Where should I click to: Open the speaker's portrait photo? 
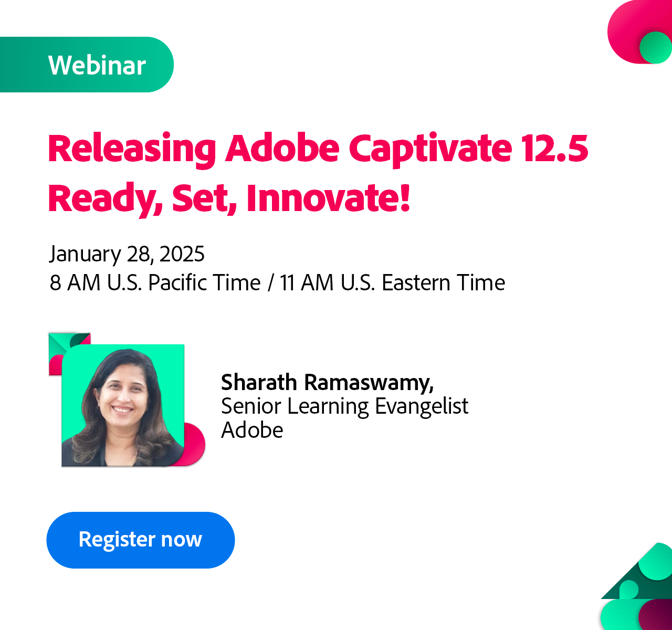click(x=123, y=405)
